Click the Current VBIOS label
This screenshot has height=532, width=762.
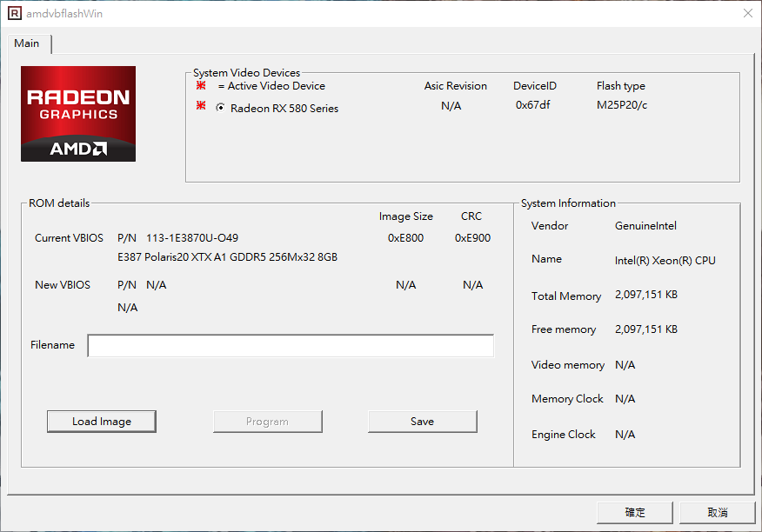(69, 238)
